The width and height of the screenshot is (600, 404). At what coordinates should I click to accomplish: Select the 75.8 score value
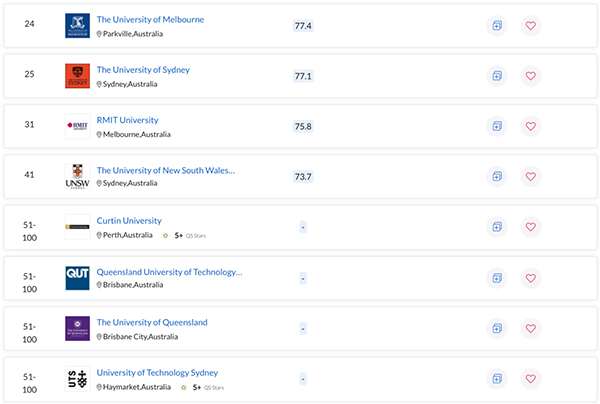(x=303, y=126)
